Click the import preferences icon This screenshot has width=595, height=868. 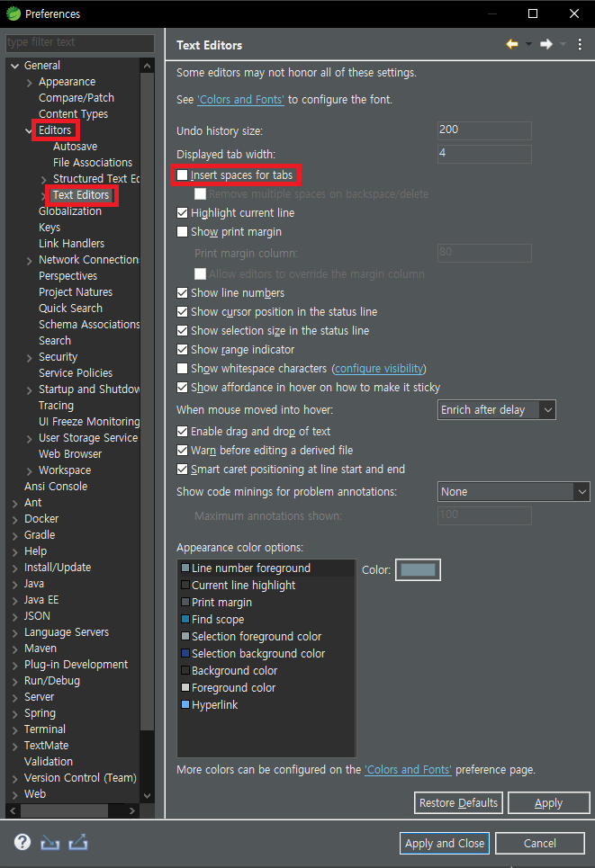50,843
